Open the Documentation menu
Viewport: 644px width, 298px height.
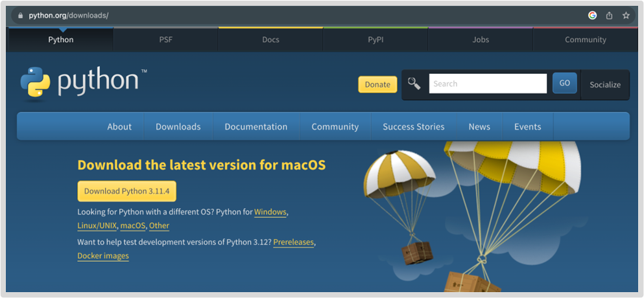coord(256,127)
